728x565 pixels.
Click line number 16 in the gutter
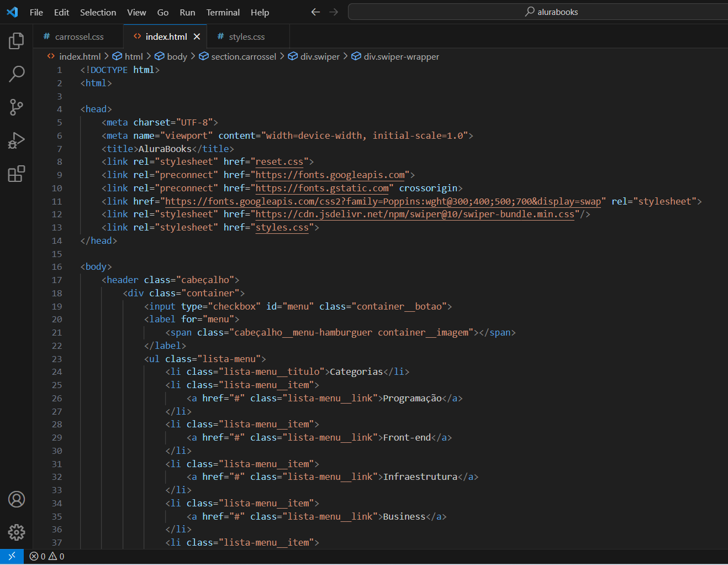[57, 267]
